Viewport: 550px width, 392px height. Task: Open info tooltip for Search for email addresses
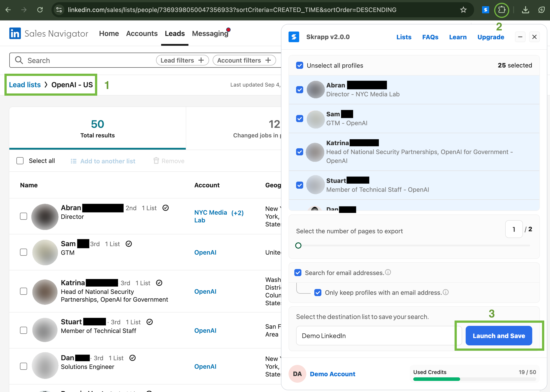[388, 272]
